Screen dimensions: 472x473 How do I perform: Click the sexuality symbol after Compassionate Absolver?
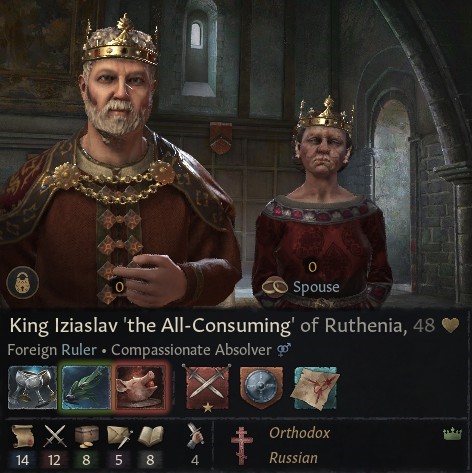pos(284,350)
